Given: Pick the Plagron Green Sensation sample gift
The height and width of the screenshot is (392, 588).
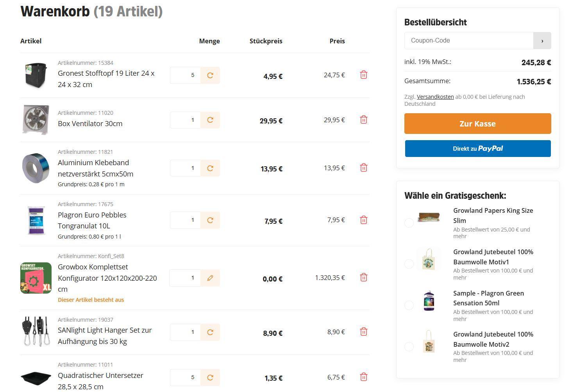Looking at the screenshot, I should [409, 305].
